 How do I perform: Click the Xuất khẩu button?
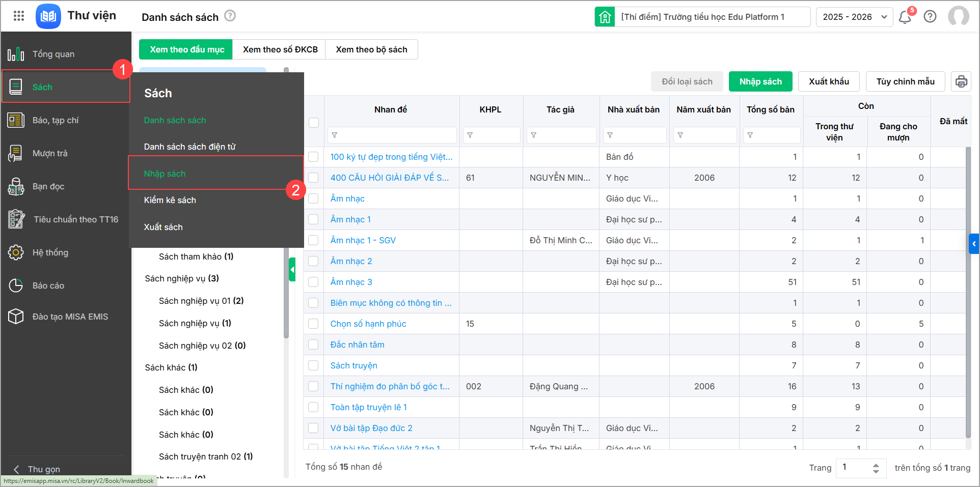[829, 81]
